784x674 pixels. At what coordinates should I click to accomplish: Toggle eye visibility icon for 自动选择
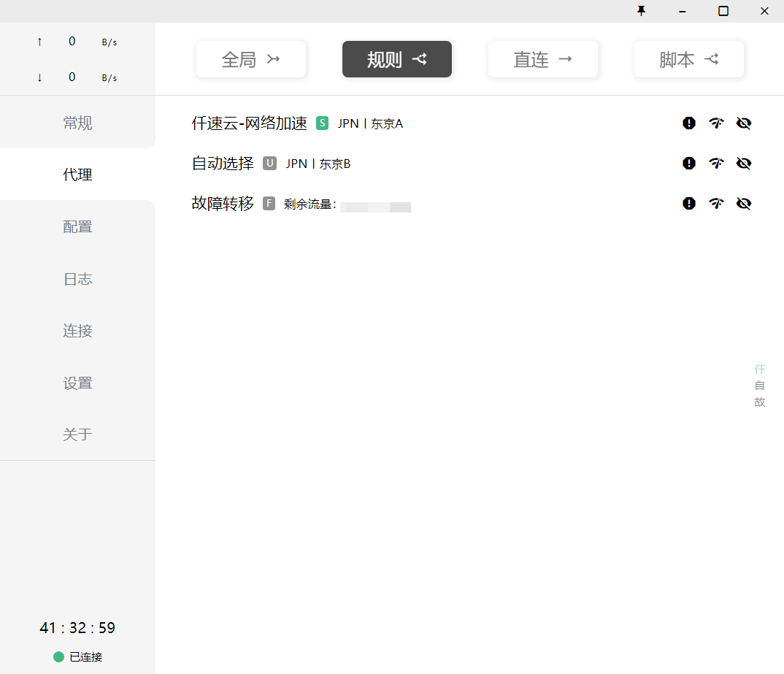tap(744, 164)
